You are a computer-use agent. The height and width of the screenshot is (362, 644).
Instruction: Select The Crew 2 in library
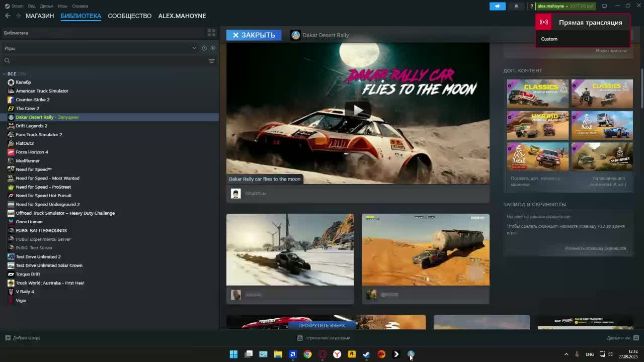(x=27, y=108)
